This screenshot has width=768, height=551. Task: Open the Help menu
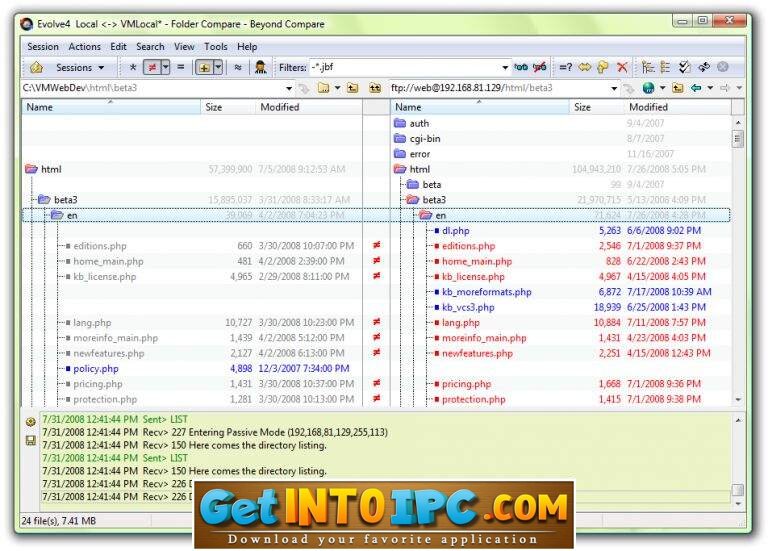coord(247,47)
